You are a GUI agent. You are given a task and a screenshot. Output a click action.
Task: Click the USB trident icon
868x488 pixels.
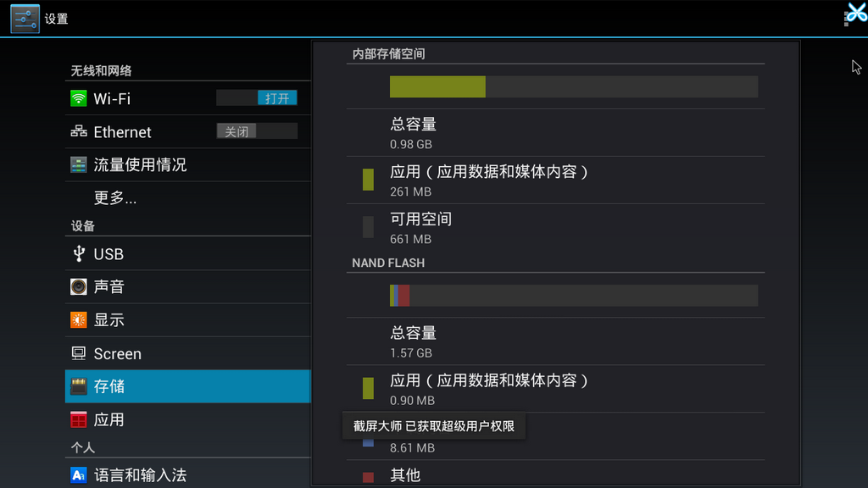79,253
